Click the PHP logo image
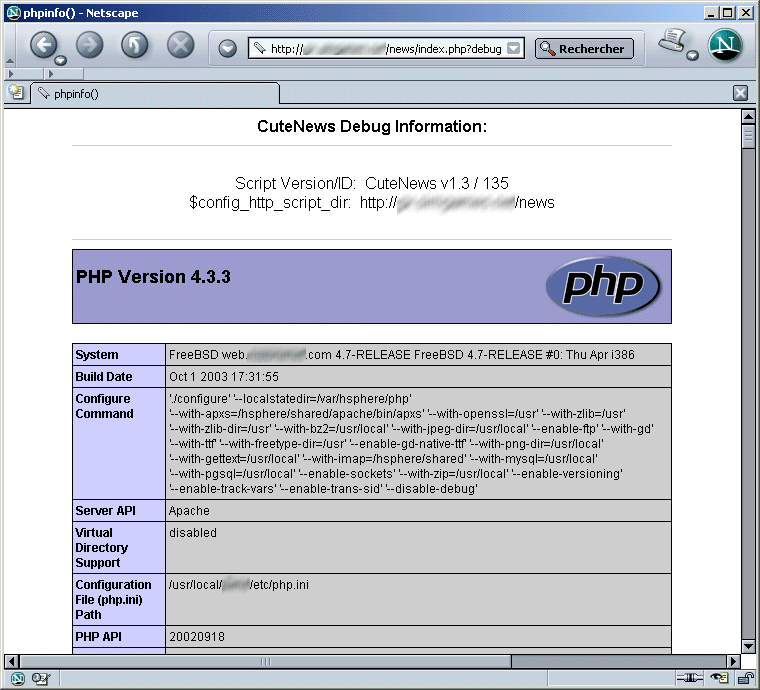 click(602, 286)
